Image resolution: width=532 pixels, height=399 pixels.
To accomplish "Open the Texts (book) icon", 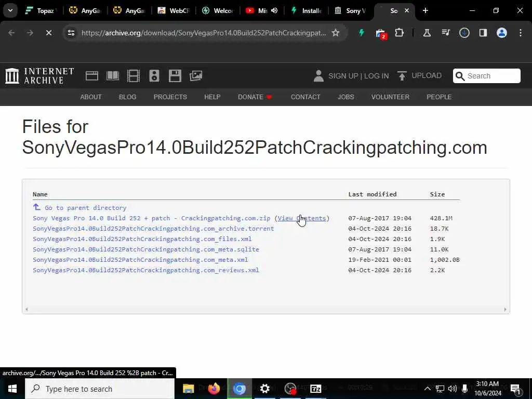I will pos(113,76).
